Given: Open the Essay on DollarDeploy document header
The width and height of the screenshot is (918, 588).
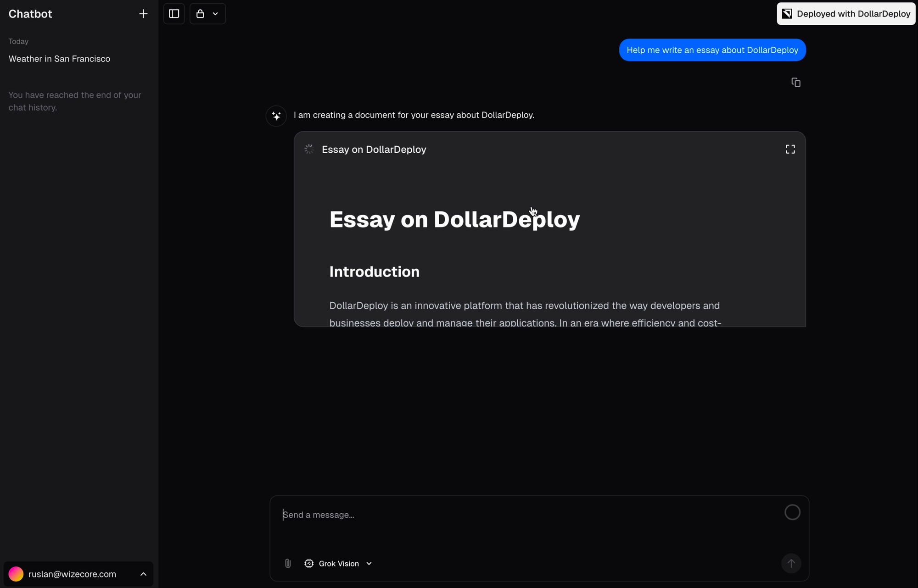Looking at the screenshot, I should pos(374,150).
